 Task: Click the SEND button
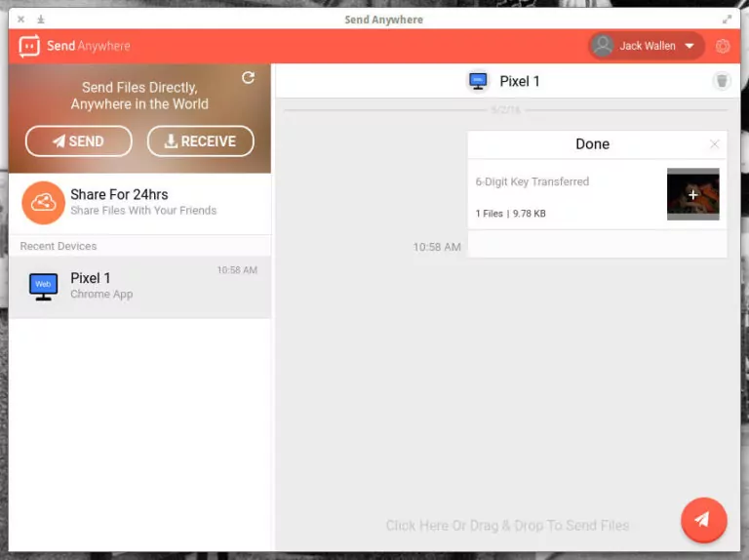tap(79, 140)
